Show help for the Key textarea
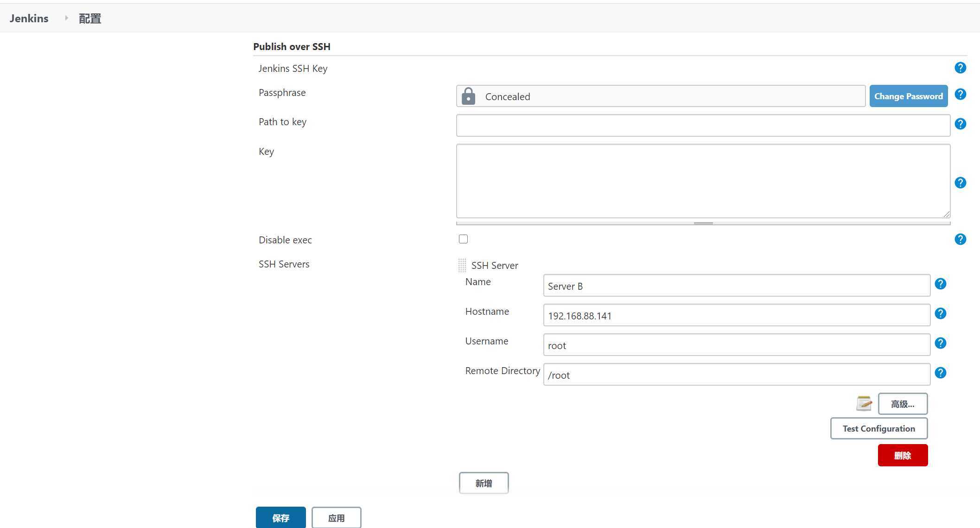This screenshot has height=528, width=980. (960, 183)
